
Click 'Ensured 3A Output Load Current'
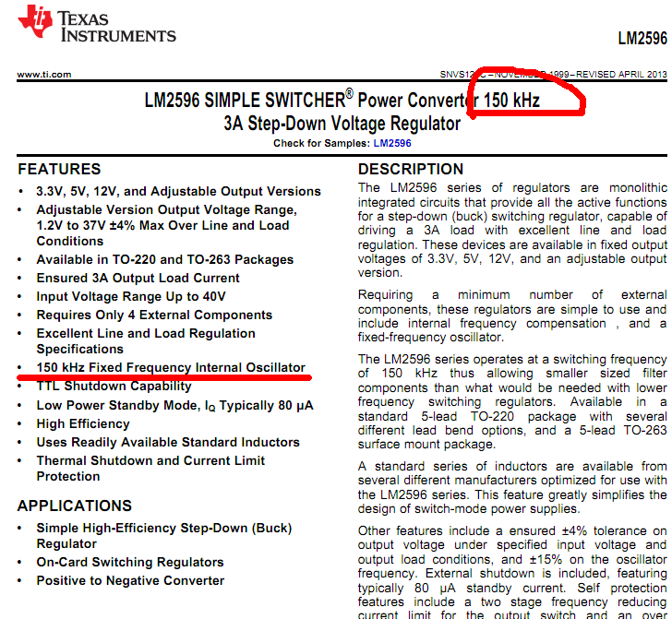[138, 278]
